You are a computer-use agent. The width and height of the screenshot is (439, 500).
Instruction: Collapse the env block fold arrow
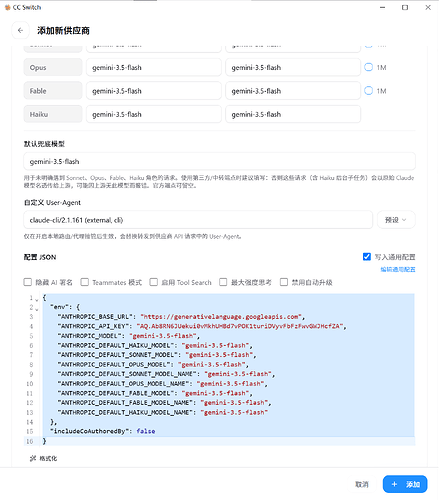pyautogui.click(x=37, y=309)
